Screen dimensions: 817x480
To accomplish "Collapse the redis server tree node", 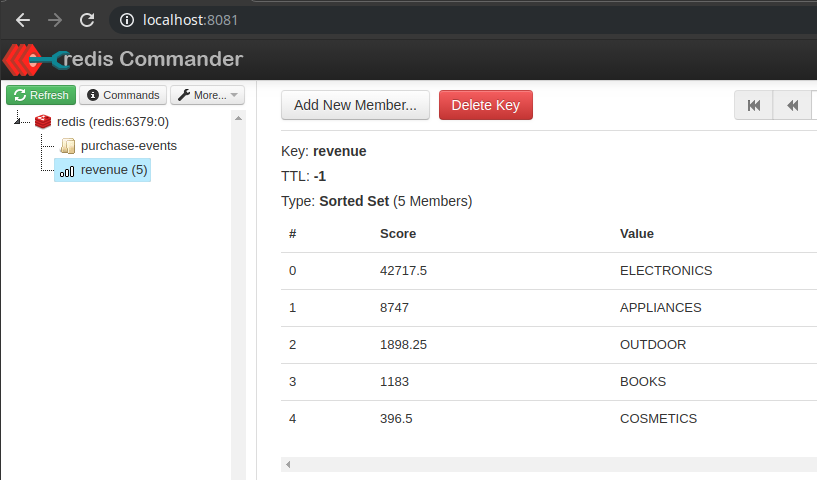I will pos(20,122).
